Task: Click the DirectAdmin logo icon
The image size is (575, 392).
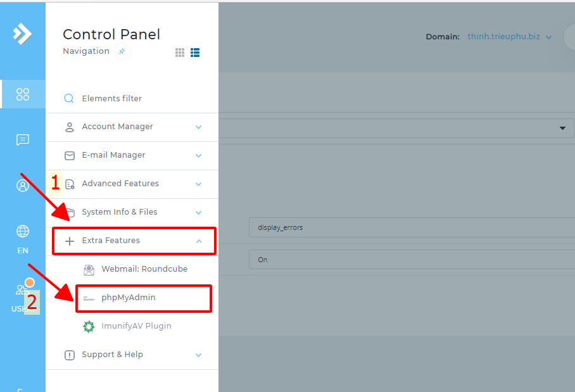Action: click(x=22, y=34)
